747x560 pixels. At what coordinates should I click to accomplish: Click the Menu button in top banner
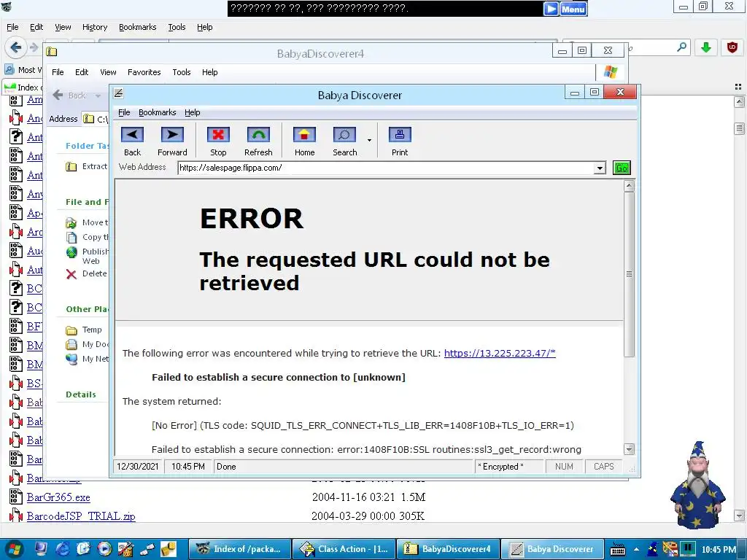pyautogui.click(x=573, y=9)
